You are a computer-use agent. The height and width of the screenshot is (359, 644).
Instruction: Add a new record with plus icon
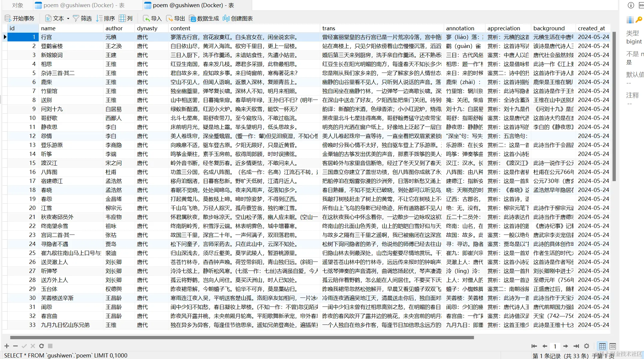coord(7,346)
